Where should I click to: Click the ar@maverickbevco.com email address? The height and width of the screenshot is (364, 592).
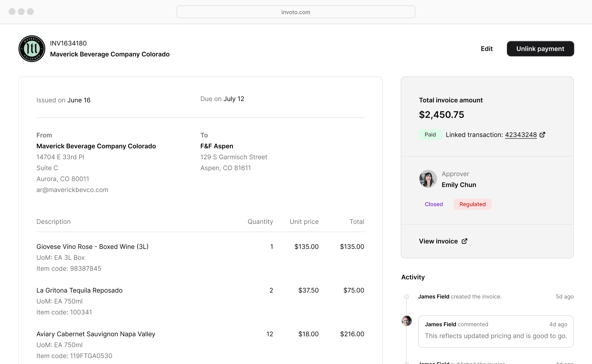(x=72, y=190)
